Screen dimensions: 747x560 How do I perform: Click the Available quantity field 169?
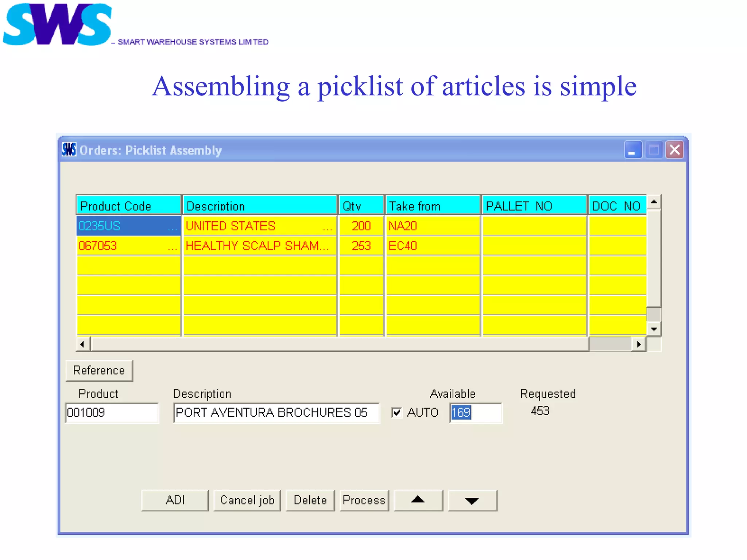point(476,413)
